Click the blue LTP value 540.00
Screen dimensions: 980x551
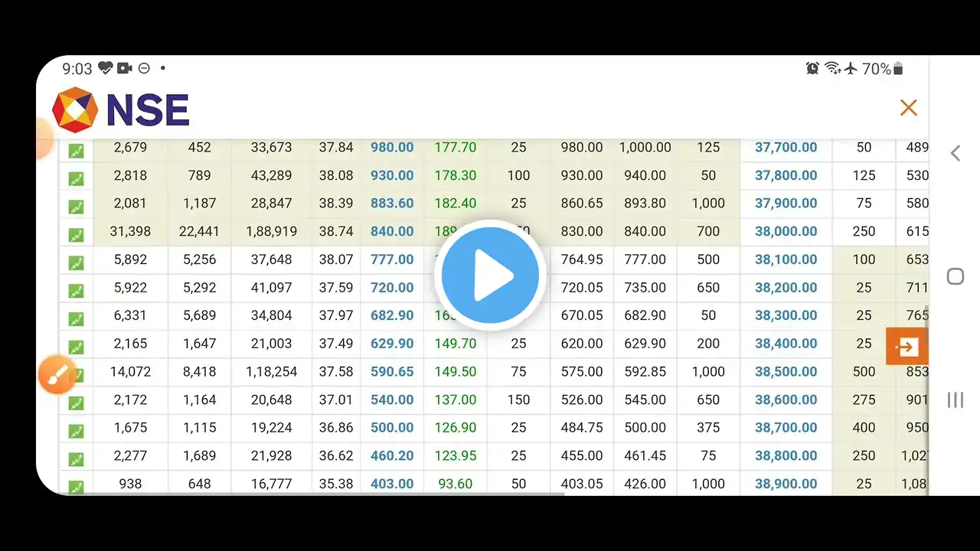click(x=392, y=399)
